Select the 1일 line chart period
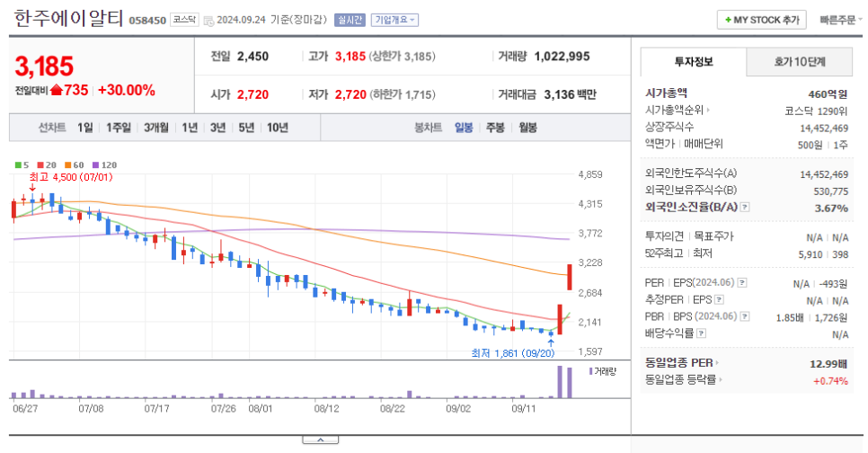 click(84, 128)
